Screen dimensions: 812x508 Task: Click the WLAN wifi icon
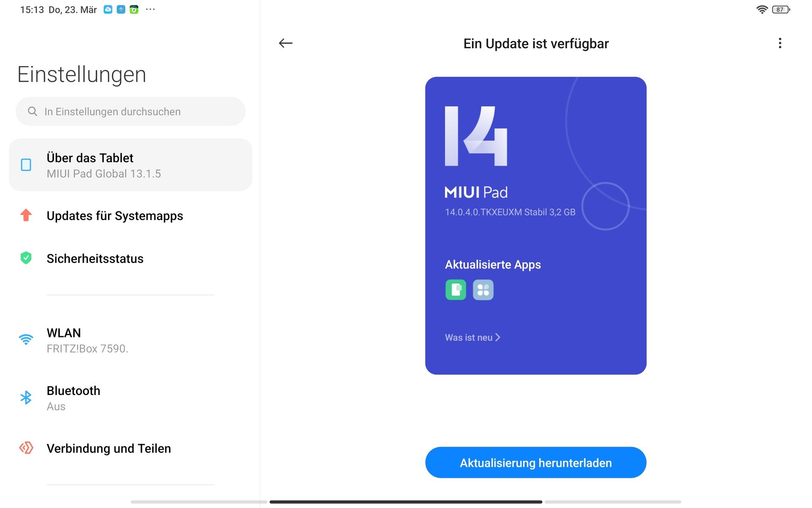point(26,339)
